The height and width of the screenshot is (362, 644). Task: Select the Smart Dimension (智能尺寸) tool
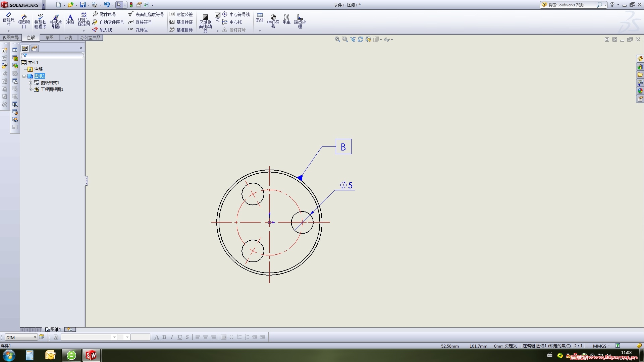tap(8, 19)
